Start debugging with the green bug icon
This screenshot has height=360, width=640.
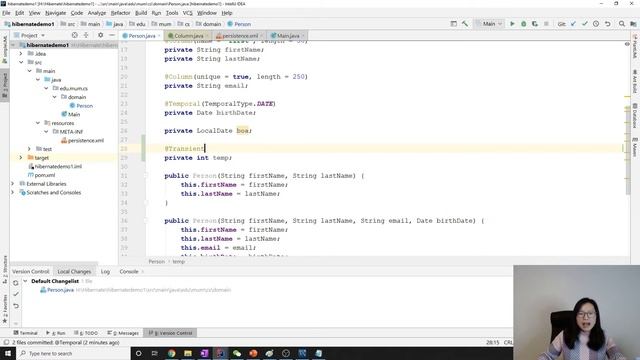click(524, 24)
